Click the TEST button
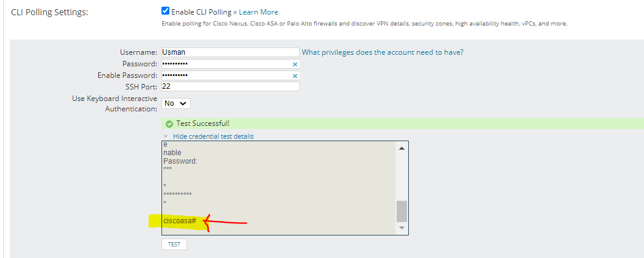Image resolution: width=644 pixels, height=258 pixels. click(x=174, y=245)
